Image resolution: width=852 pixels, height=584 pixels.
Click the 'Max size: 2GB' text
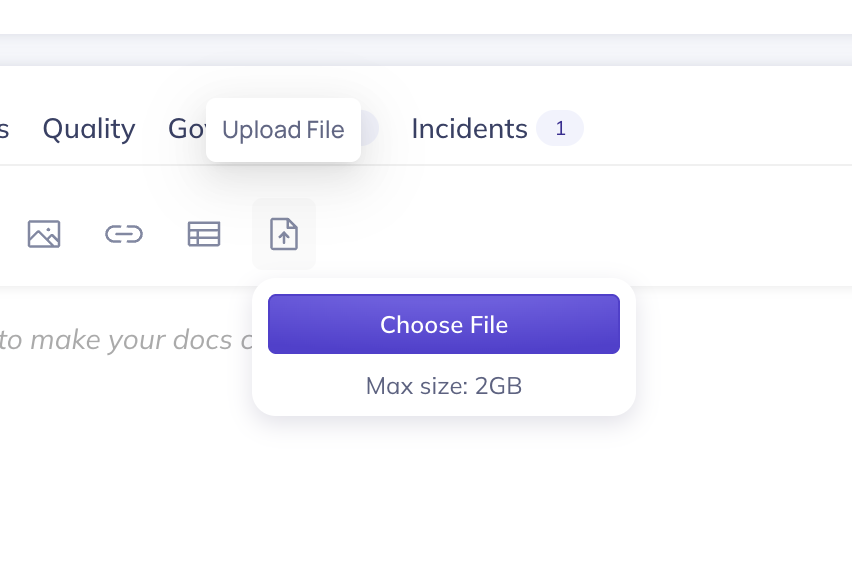(x=444, y=386)
